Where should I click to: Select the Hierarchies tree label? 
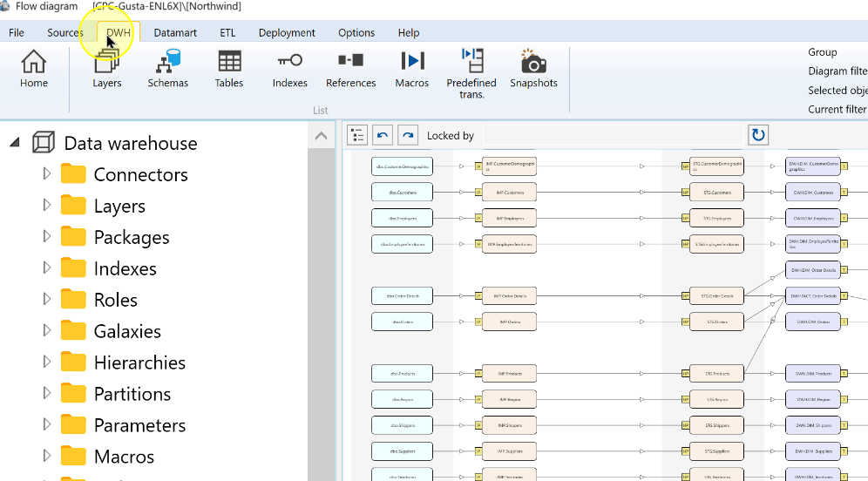coord(139,362)
